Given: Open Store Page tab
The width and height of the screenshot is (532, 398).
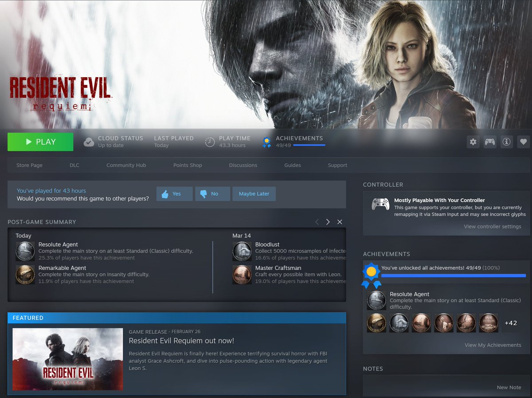Looking at the screenshot, I should point(29,165).
